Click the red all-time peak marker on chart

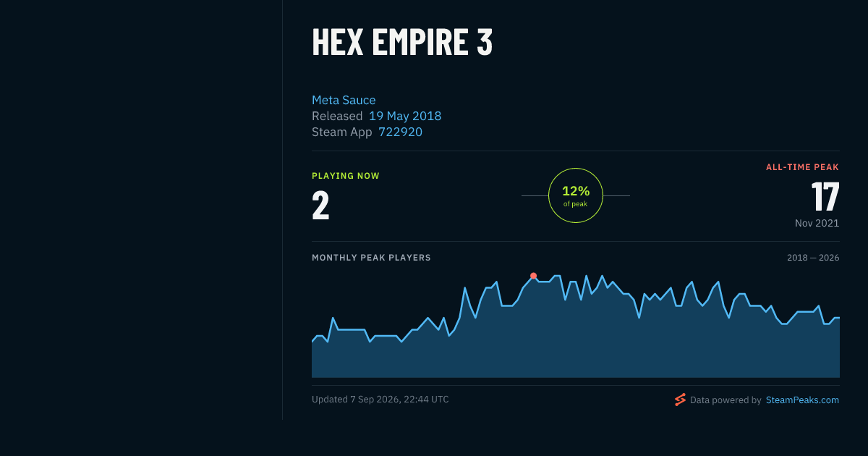click(x=533, y=276)
